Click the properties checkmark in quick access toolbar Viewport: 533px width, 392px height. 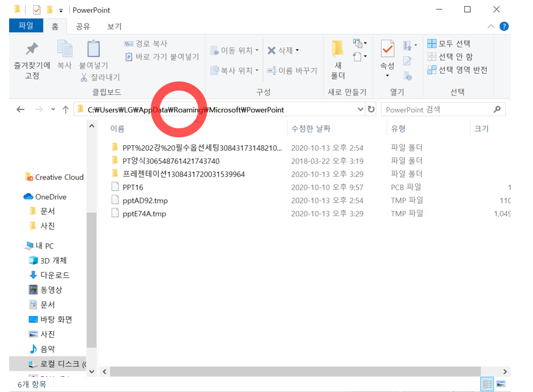[36, 10]
